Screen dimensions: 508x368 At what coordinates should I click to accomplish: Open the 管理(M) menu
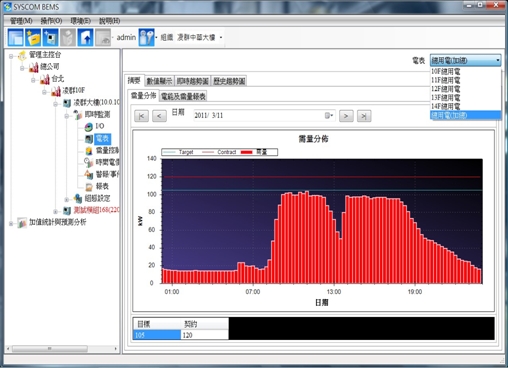[x=21, y=21]
